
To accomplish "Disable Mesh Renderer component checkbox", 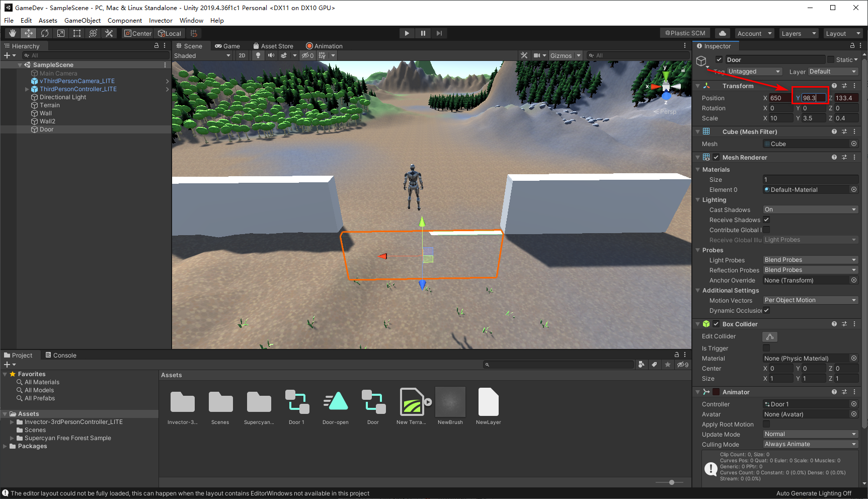I will 716,157.
